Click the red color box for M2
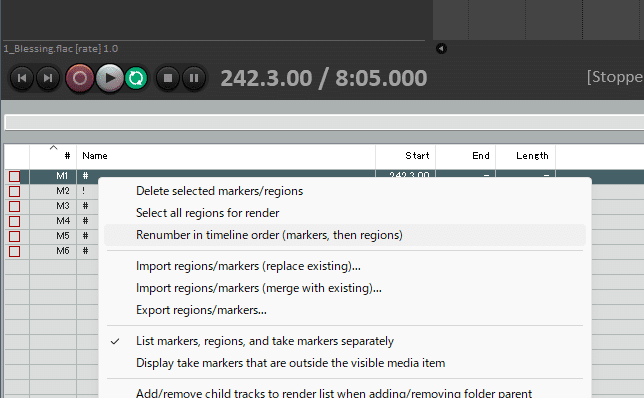The height and width of the screenshot is (398, 644). click(x=14, y=191)
